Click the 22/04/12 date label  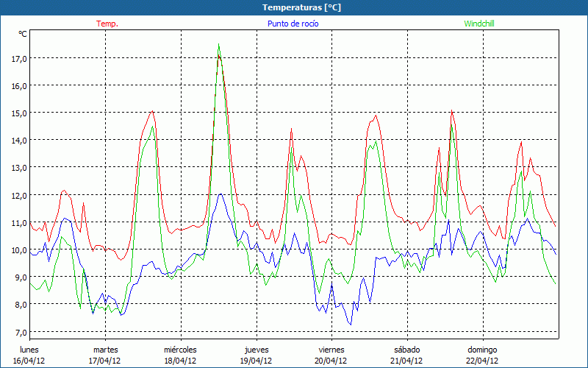click(x=482, y=361)
